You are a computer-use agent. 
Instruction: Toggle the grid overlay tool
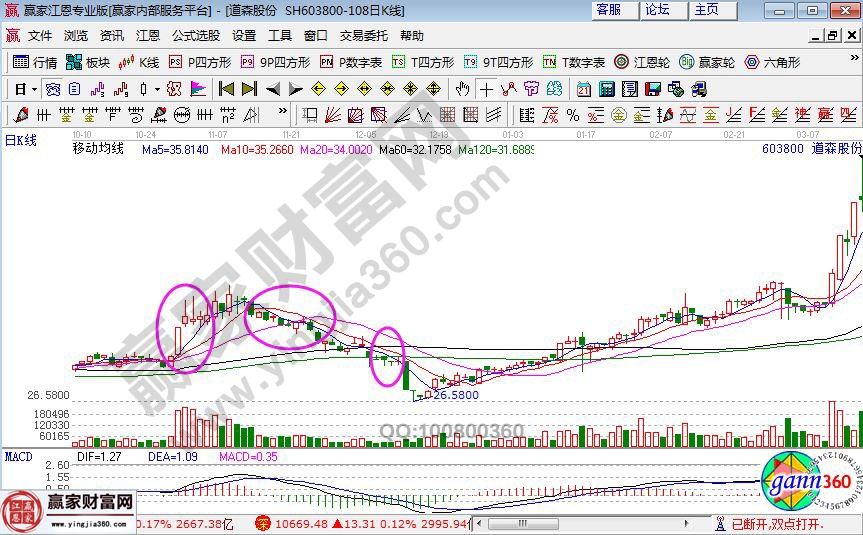(446, 114)
